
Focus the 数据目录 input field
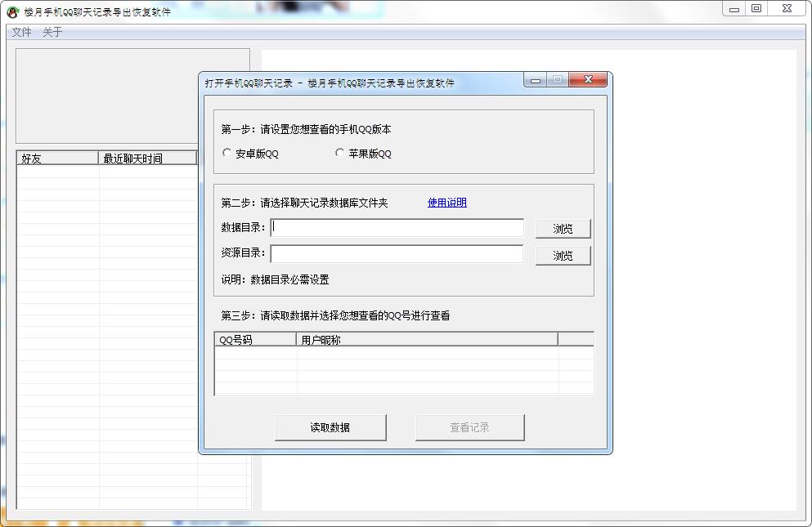click(397, 228)
